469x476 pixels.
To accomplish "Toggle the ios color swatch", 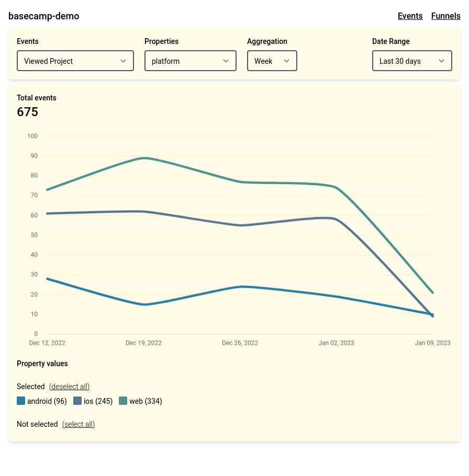I will click(x=77, y=401).
